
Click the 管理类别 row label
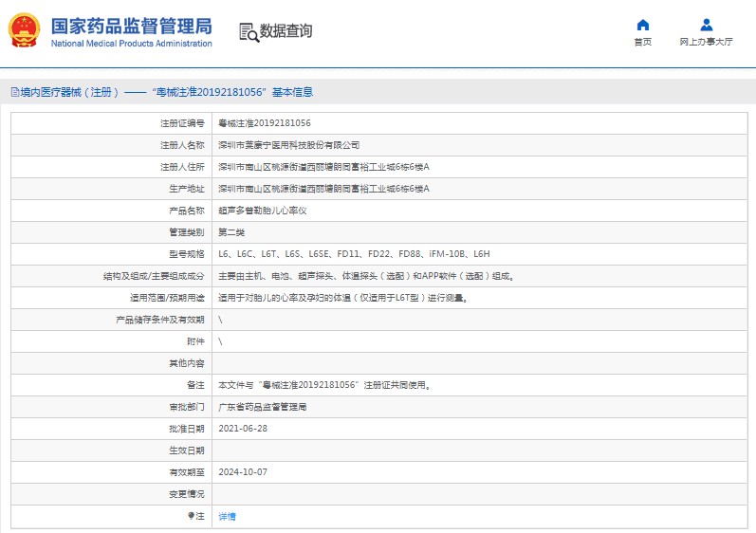(187, 232)
